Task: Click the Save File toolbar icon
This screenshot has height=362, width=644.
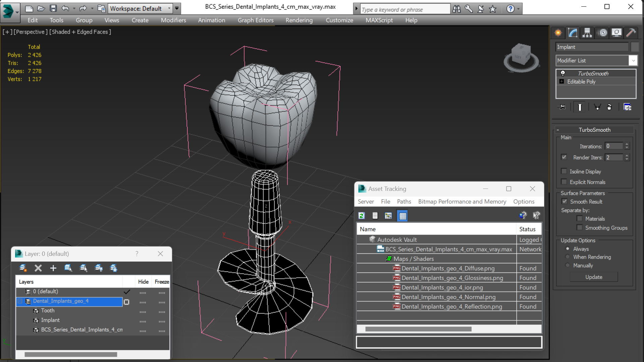Action: click(53, 8)
